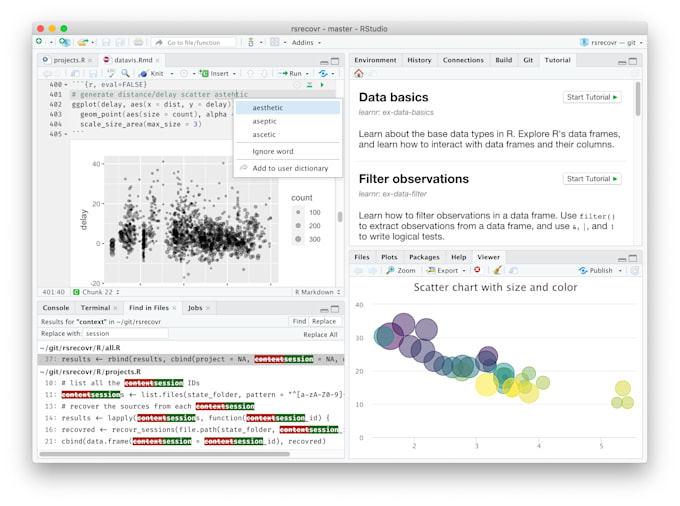Switch to the Plots tab

pos(389,257)
